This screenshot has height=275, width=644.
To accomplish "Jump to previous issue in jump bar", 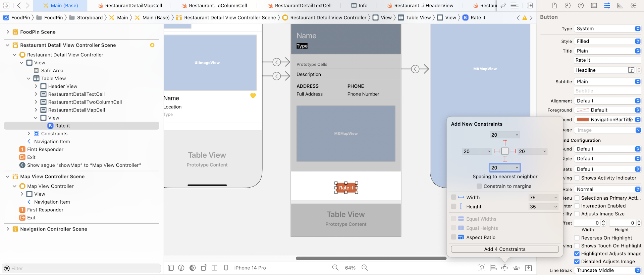I will pos(518,18).
